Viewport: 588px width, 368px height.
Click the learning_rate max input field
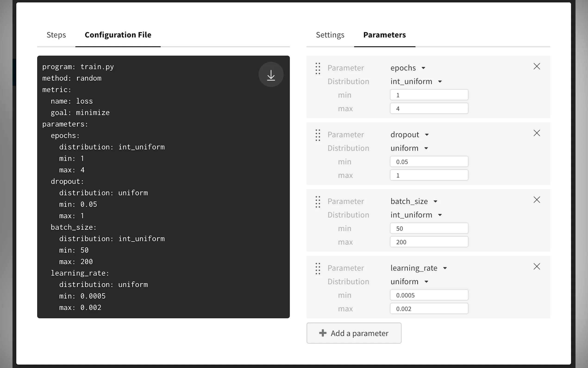coord(429,309)
